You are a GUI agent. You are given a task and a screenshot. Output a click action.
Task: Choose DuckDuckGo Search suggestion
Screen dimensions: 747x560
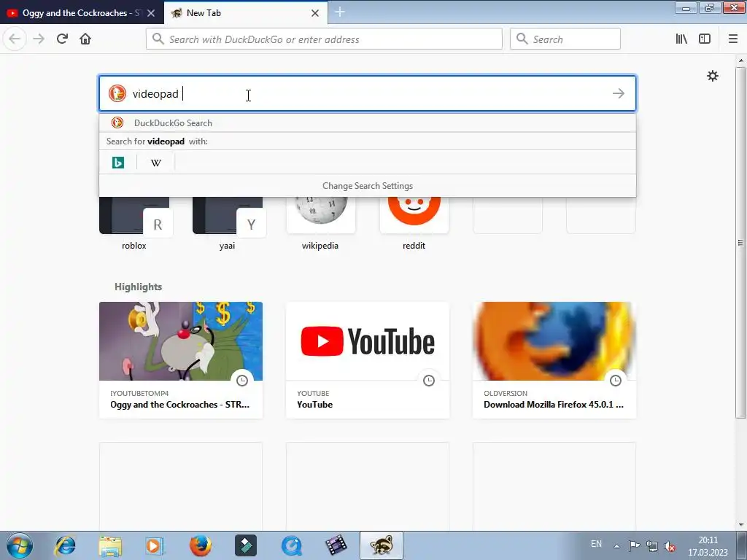point(368,122)
